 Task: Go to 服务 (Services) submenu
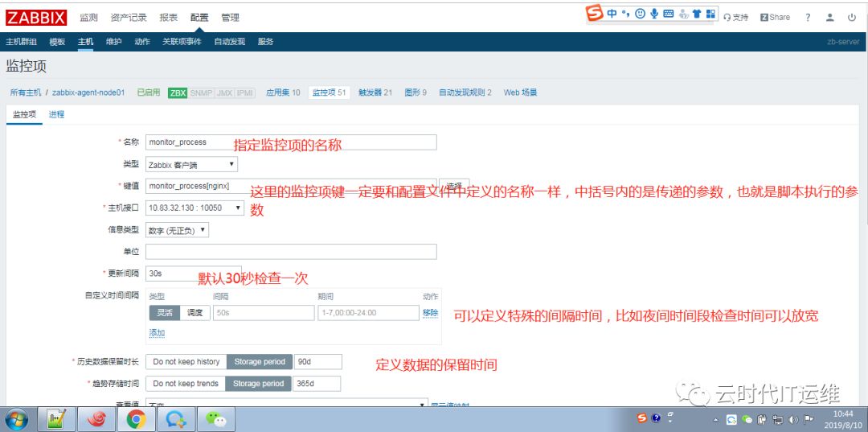pos(266,42)
